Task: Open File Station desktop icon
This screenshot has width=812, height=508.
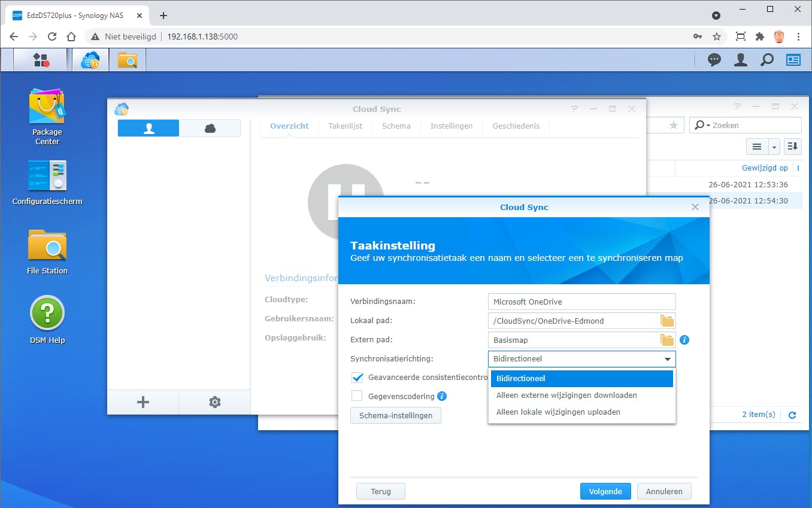Action: click(47, 252)
